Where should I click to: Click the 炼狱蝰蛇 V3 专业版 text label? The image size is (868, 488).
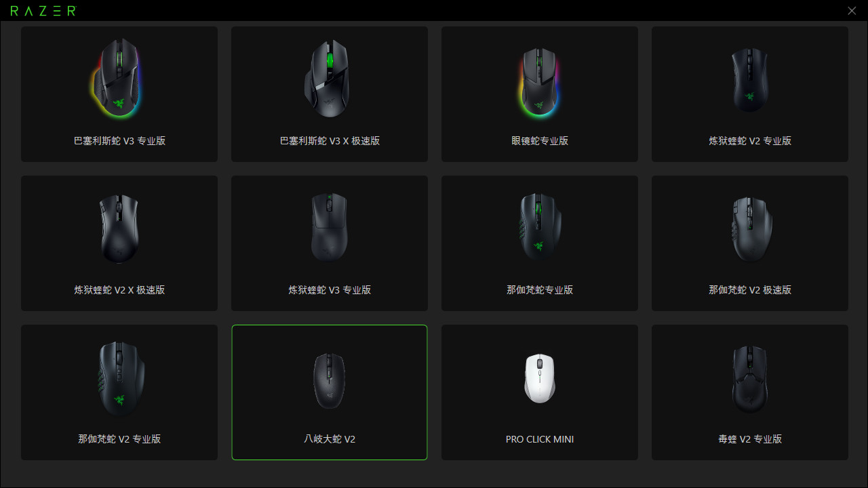coord(330,290)
